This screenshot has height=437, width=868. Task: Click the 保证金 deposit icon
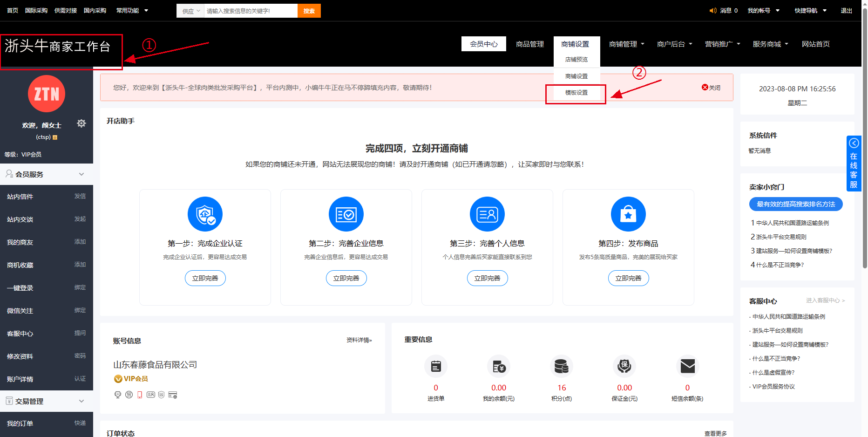pyautogui.click(x=624, y=367)
